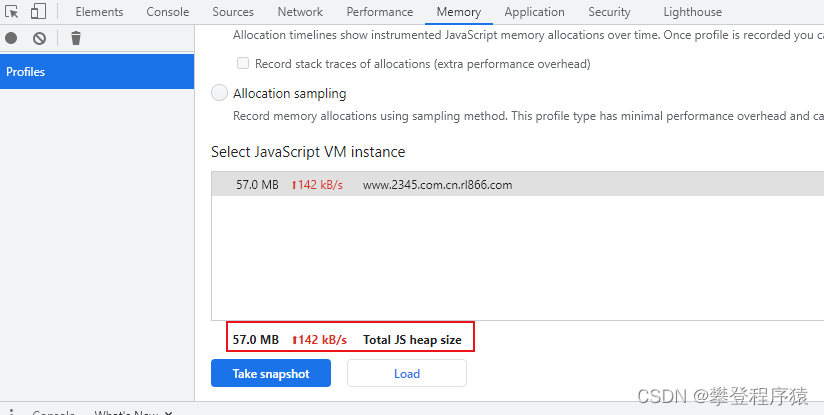The width and height of the screenshot is (824, 415).
Task: Open the Sources panel tab
Action: pyautogui.click(x=233, y=12)
